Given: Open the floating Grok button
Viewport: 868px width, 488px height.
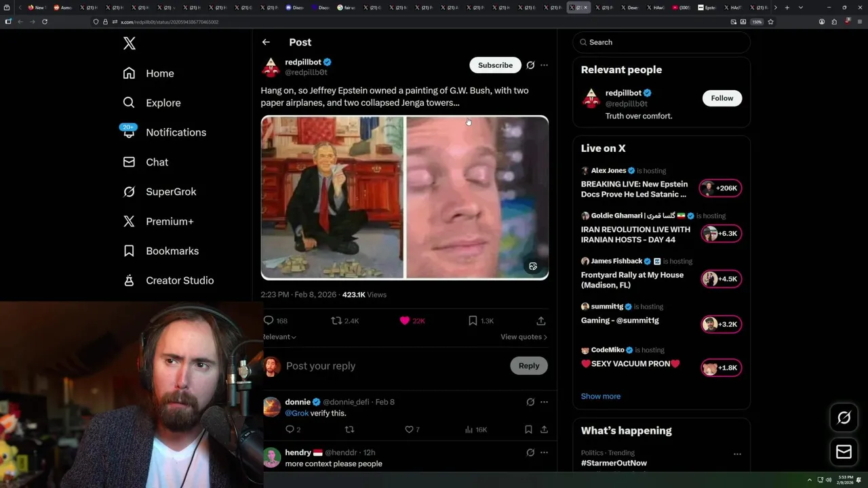Looking at the screenshot, I should [844, 418].
